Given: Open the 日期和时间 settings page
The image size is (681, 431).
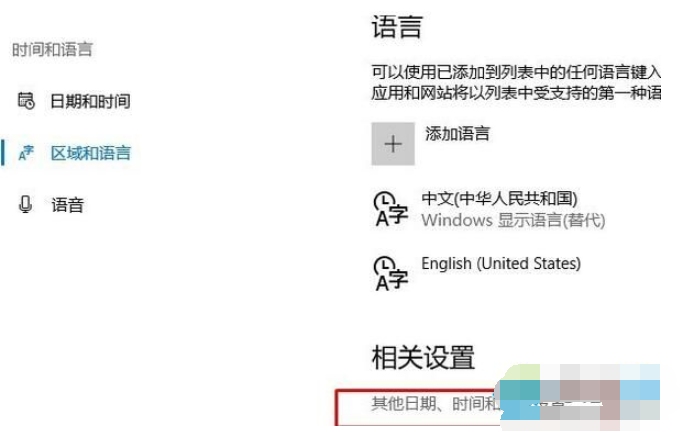Looking at the screenshot, I should click(x=90, y=101).
